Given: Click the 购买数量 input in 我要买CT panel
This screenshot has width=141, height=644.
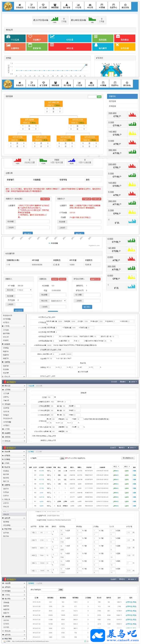Looking at the screenshot, I should pyautogui.click(x=32, y=221).
